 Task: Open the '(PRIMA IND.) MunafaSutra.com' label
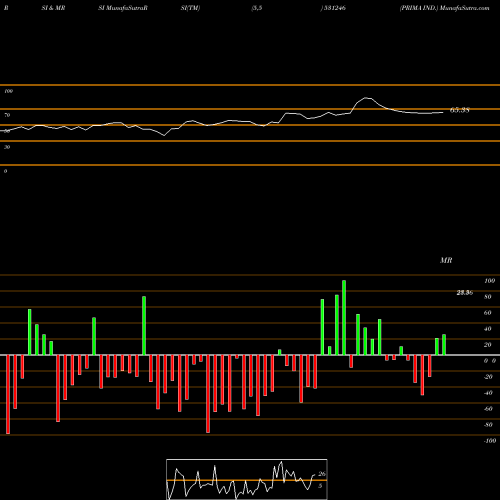click(x=445, y=8)
